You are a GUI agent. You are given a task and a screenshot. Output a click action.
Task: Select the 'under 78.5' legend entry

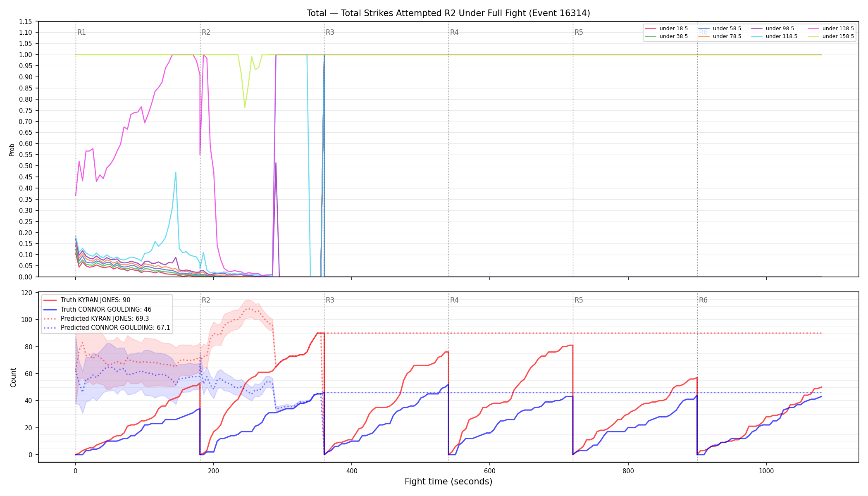pyautogui.click(x=720, y=36)
